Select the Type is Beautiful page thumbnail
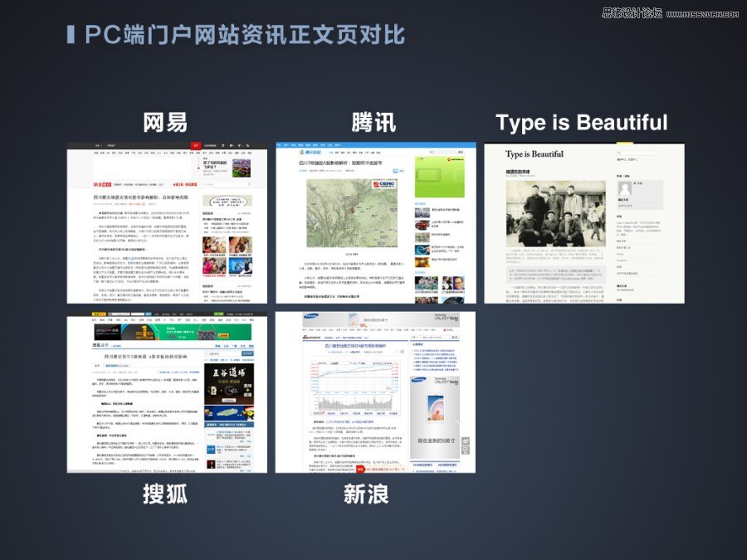Screen dimensions: 747x560 click(x=584, y=222)
